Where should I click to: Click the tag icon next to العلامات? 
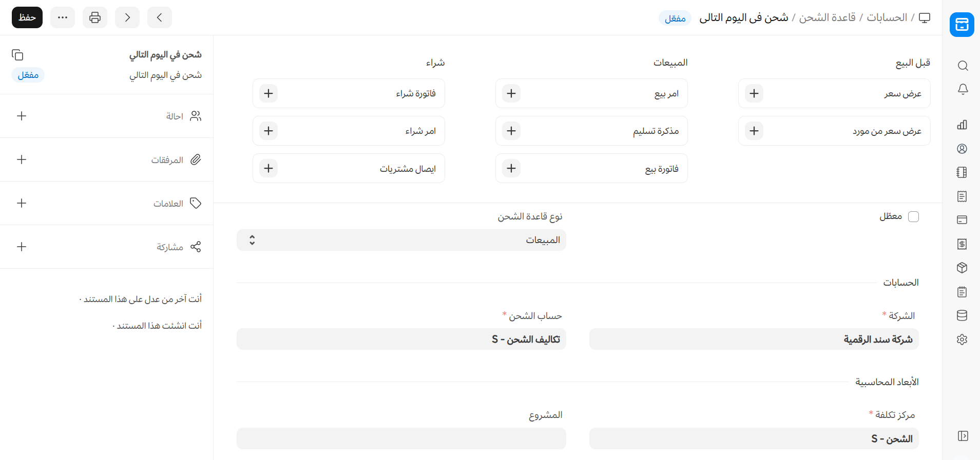click(196, 203)
